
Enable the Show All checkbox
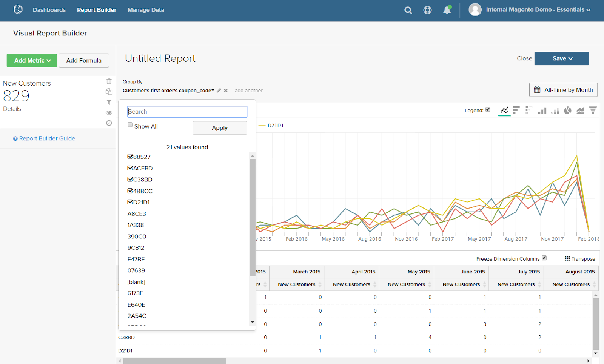click(130, 125)
